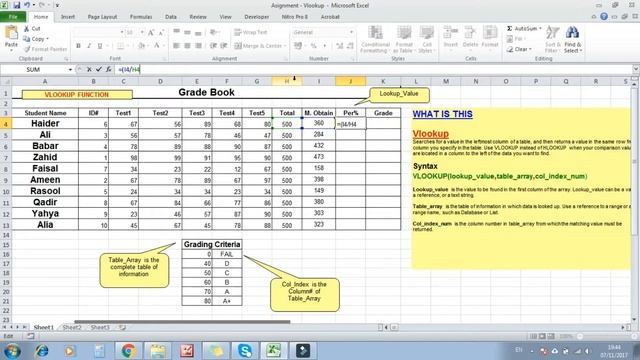The height and width of the screenshot is (360, 640).
Task: Click the Select All corner button
Action: click(x=6, y=81)
